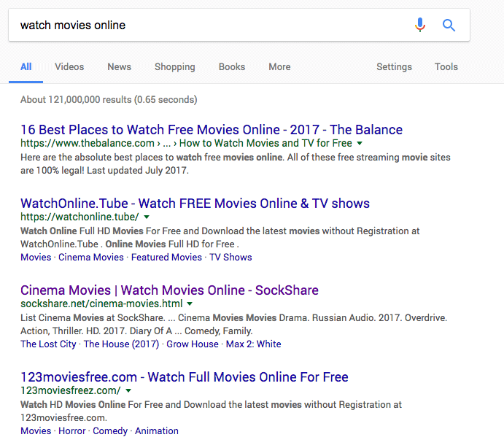Image resolution: width=504 pixels, height=448 pixels.
Task: Switch to the News tab
Action: coord(119,67)
